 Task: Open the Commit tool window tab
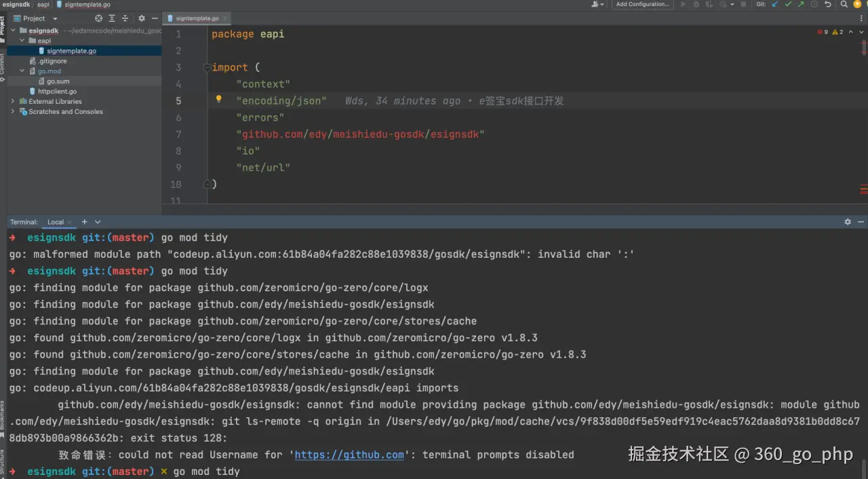(x=3, y=68)
